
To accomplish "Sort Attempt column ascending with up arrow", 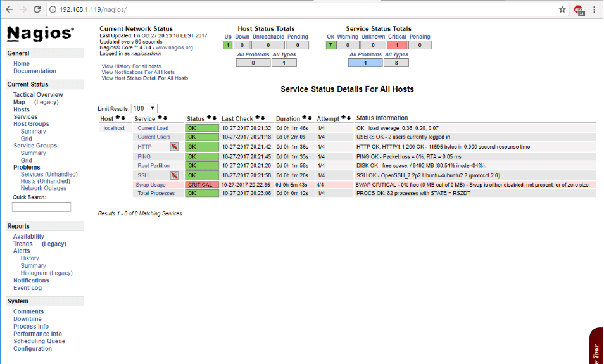I will 344,118.
